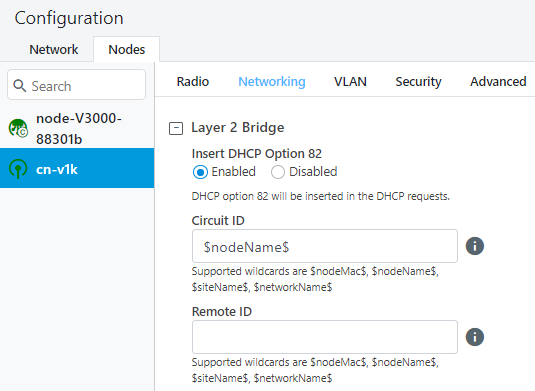Open the Security tab
The image size is (535, 391).
click(418, 82)
